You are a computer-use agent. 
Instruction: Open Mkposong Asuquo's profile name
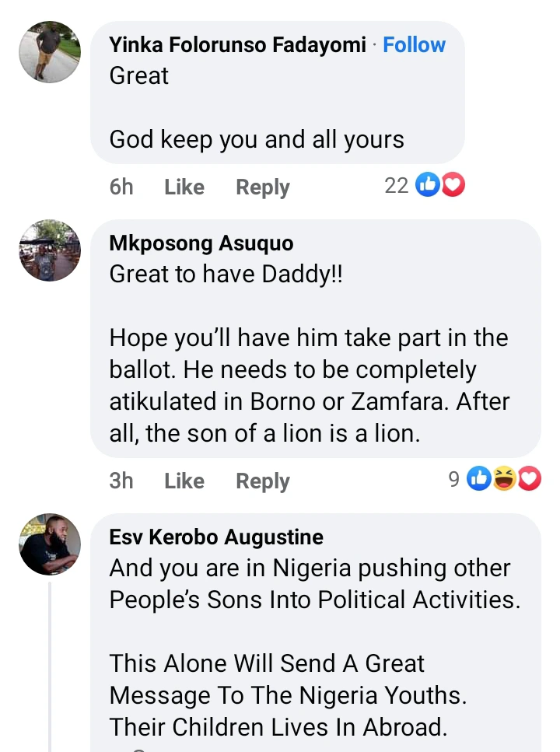click(201, 243)
